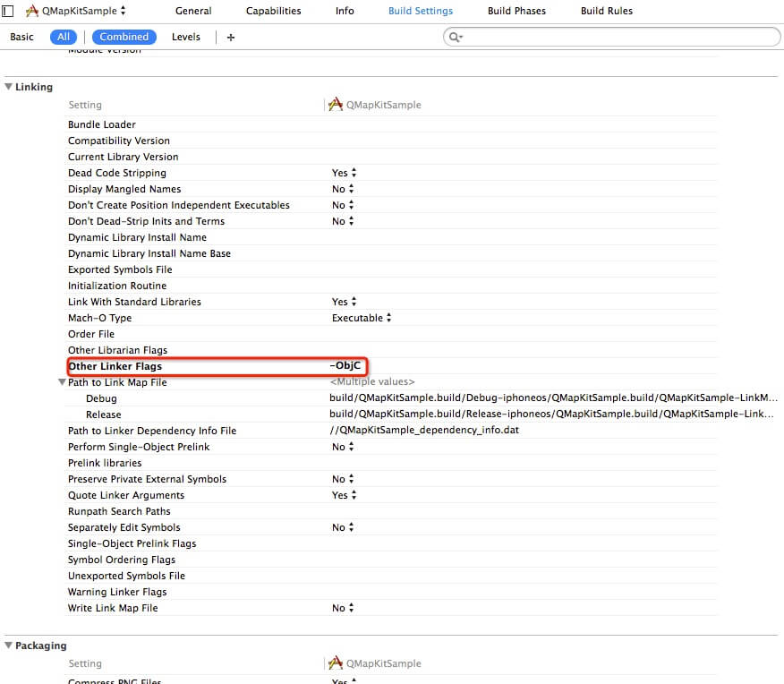Select the Levels view
This screenshot has width=784, height=684.
(x=185, y=37)
